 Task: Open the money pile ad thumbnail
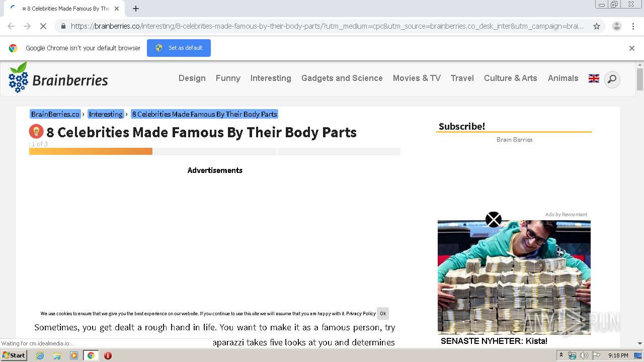point(514,278)
